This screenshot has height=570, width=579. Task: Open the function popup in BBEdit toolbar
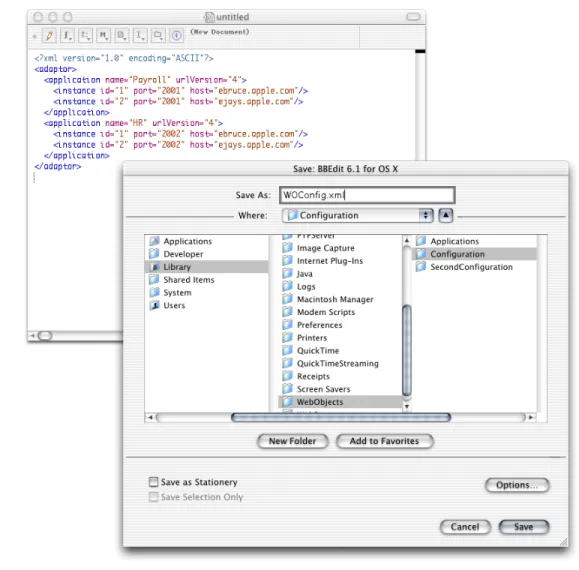(67, 35)
